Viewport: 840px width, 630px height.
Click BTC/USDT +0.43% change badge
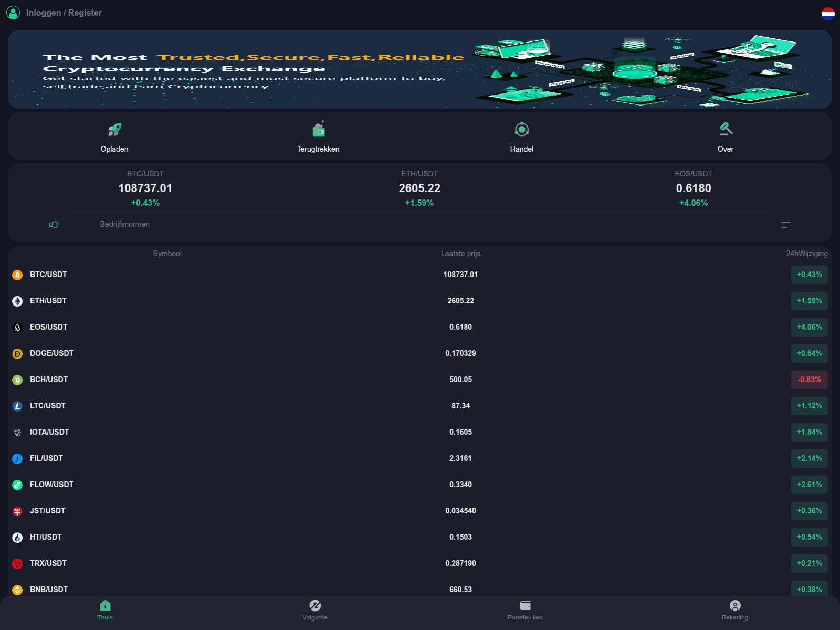[810, 275]
